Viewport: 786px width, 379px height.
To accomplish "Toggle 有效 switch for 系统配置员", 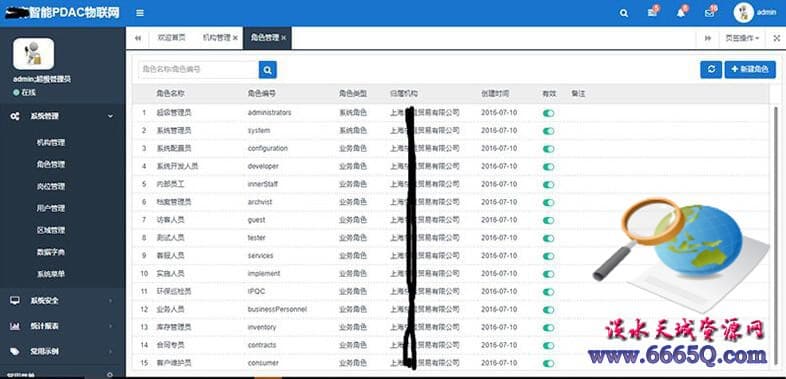I will (548, 149).
